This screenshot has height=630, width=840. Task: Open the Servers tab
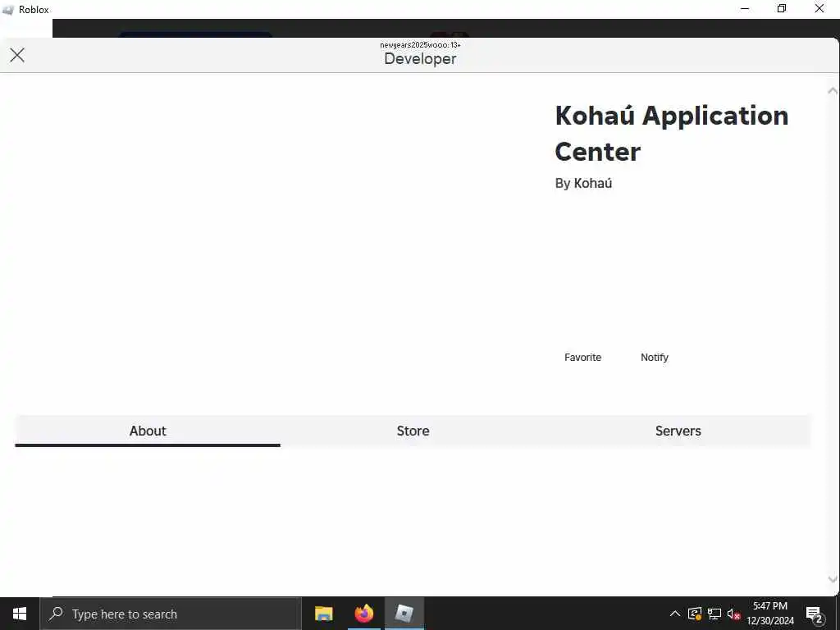(678, 431)
